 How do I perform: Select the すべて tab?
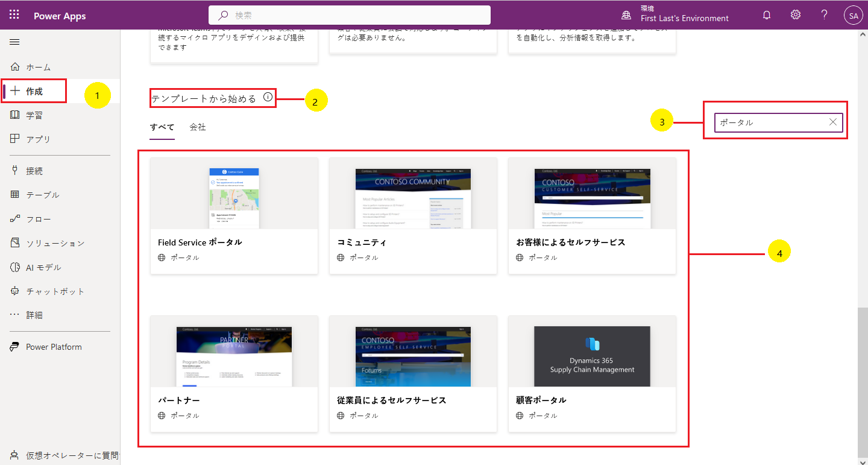click(162, 127)
